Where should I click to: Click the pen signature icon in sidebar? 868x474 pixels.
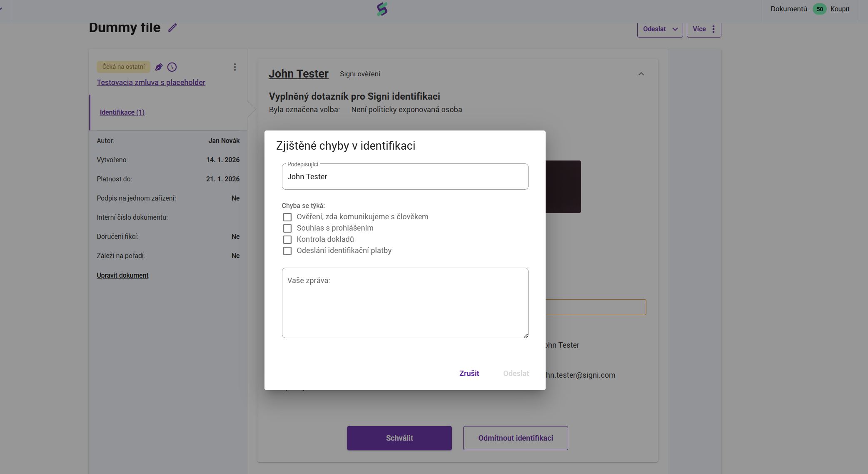click(159, 67)
